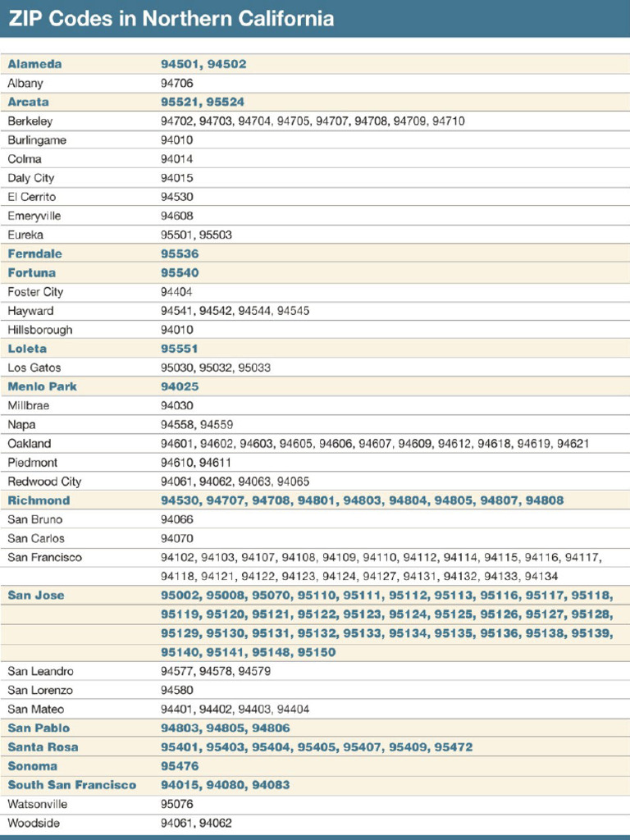Select the Berkeley row label
630x840 pixels.
point(30,121)
